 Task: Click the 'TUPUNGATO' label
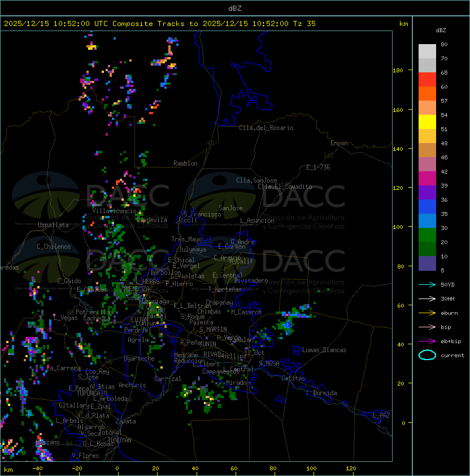[92, 393]
